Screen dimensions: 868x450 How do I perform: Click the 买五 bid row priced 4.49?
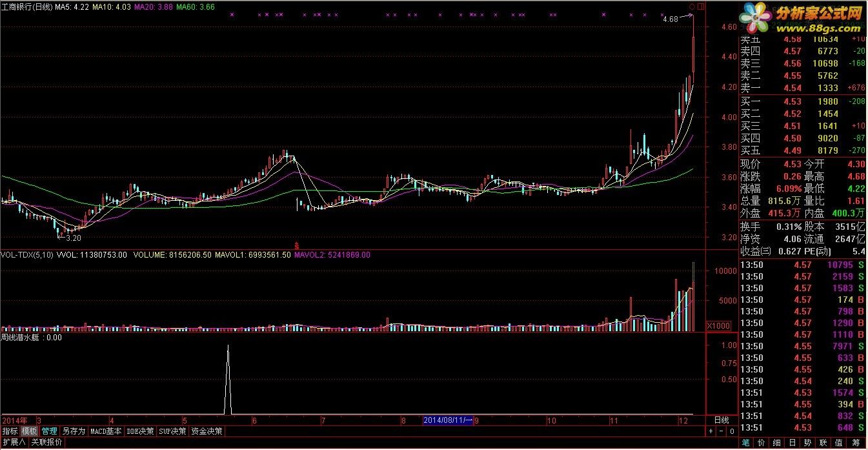[x=803, y=150]
